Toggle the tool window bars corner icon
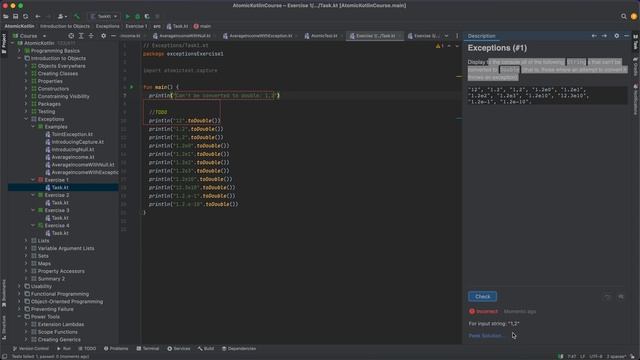The image size is (640, 360). click(4, 356)
